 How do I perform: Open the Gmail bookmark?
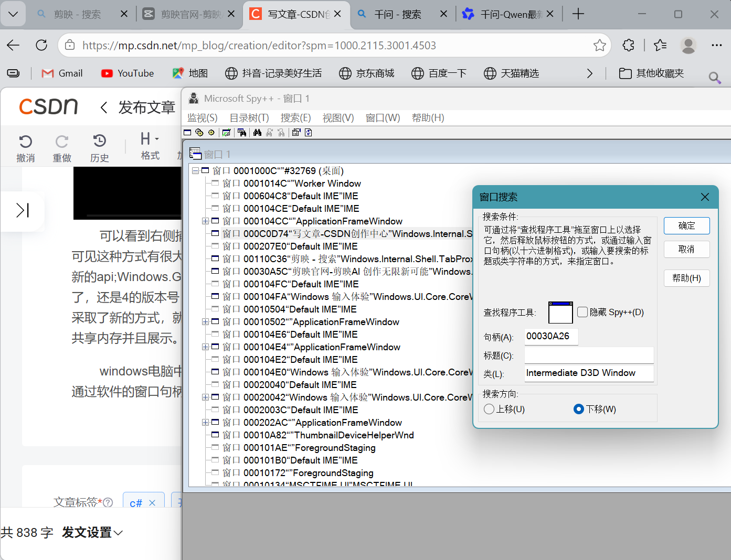tap(62, 73)
